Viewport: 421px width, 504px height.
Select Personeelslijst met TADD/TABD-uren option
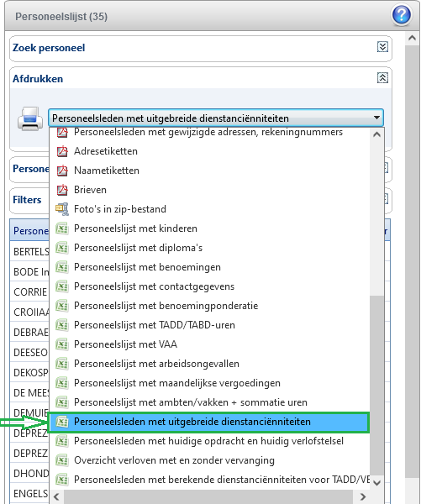point(155,325)
